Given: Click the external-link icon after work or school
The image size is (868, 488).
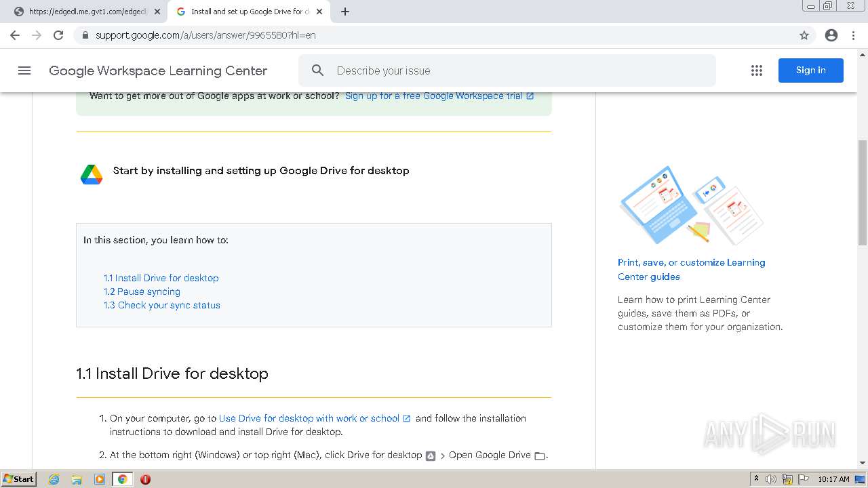Looking at the screenshot, I should coord(407,419).
